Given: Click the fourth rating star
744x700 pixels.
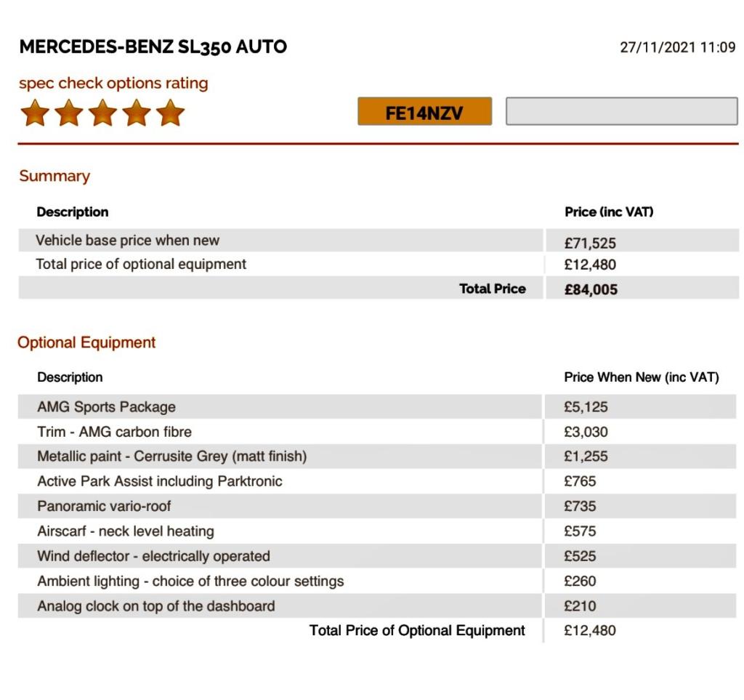Looking at the screenshot, I should [137, 113].
